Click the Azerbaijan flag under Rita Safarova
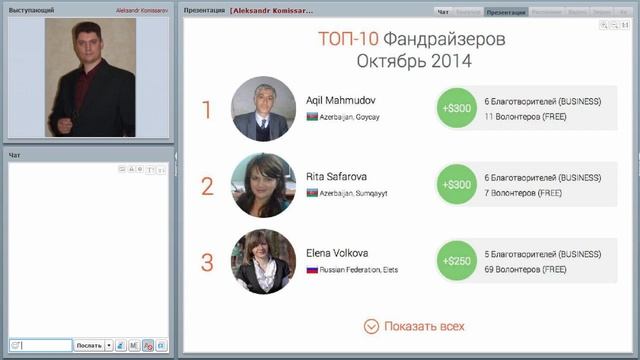640x360 pixels. point(312,193)
